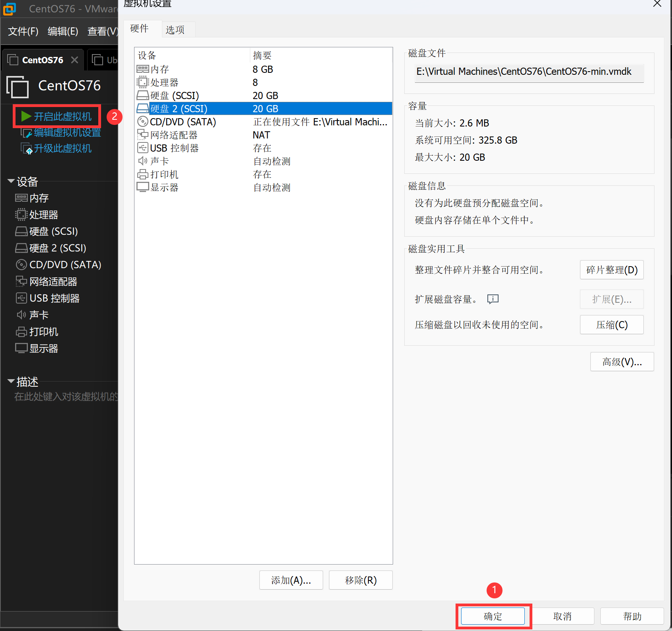The image size is (672, 631).
Task: Click the 声卡 speaker icon in the VMware sidebar
Action: point(21,315)
